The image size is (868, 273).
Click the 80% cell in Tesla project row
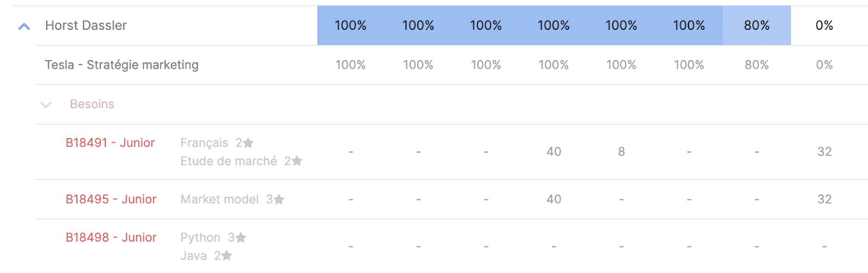click(x=757, y=65)
